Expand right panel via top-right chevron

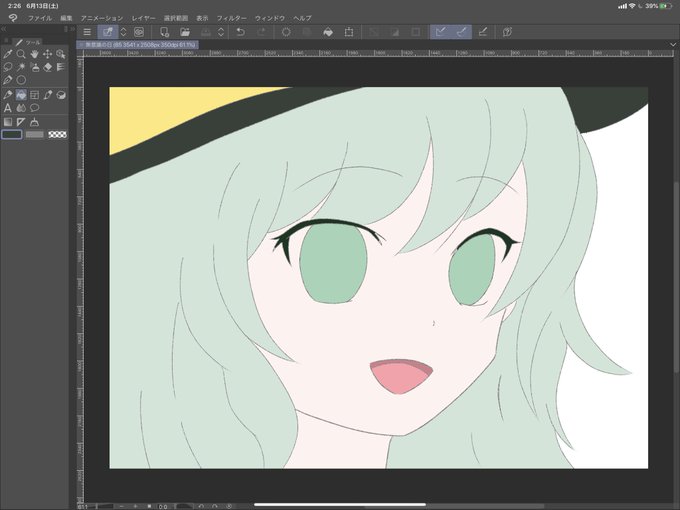[x=673, y=44]
